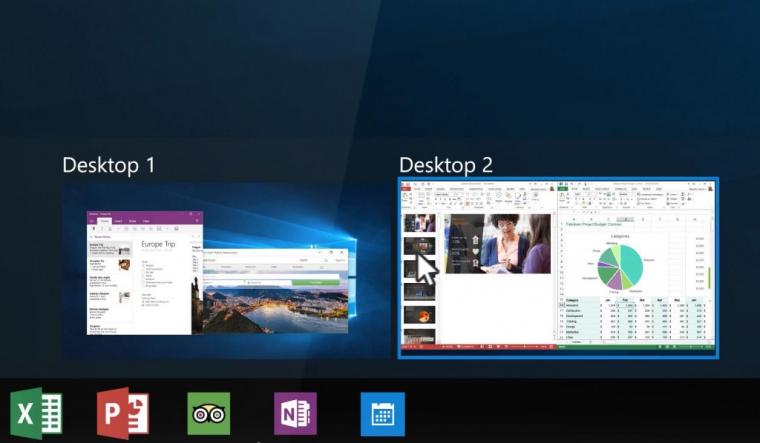Click the pie chart in the Excel preview
760x443 pixels.
[618, 262]
